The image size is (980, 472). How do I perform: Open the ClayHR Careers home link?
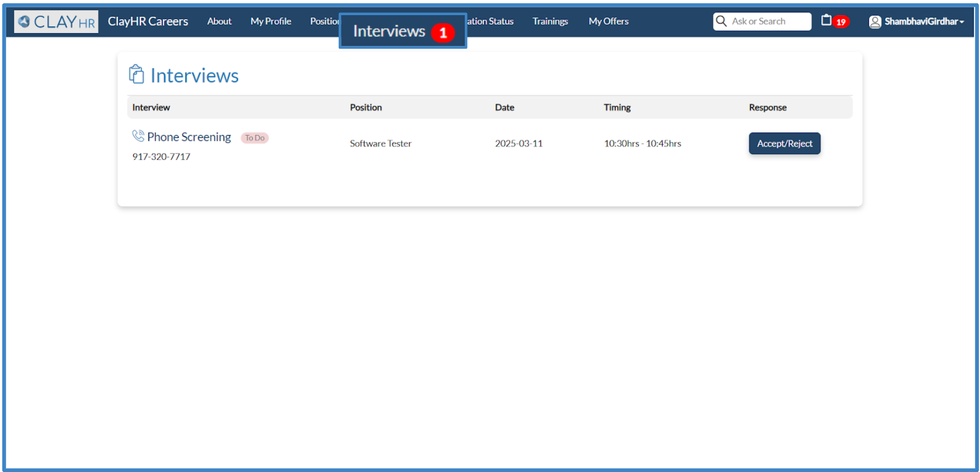pos(148,21)
